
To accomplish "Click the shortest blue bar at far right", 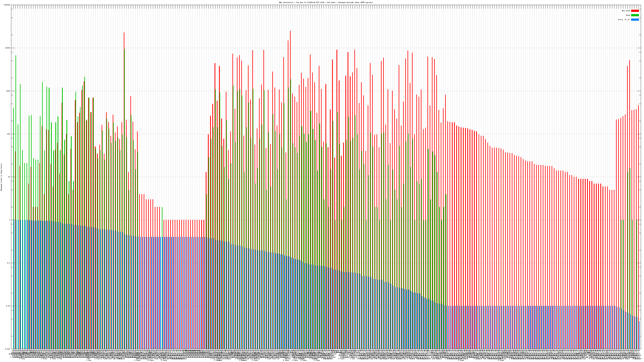I will [x=639, y=335].
